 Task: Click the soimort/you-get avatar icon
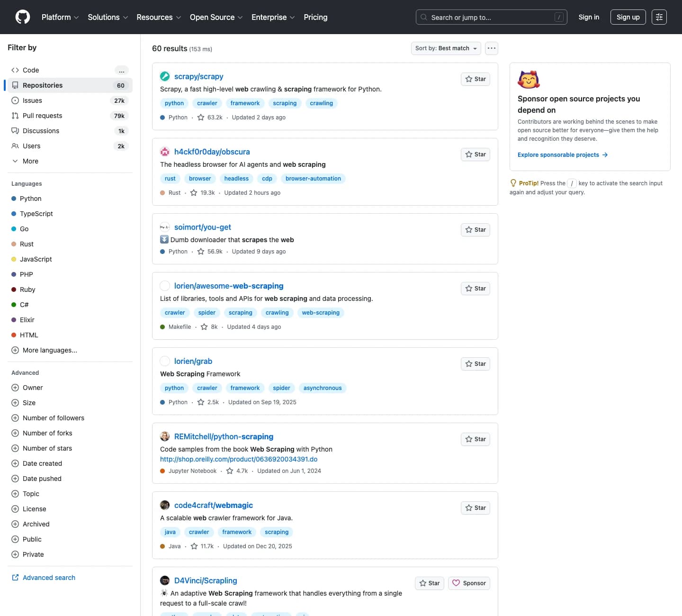pyautogui.click(x=165, y=227)
